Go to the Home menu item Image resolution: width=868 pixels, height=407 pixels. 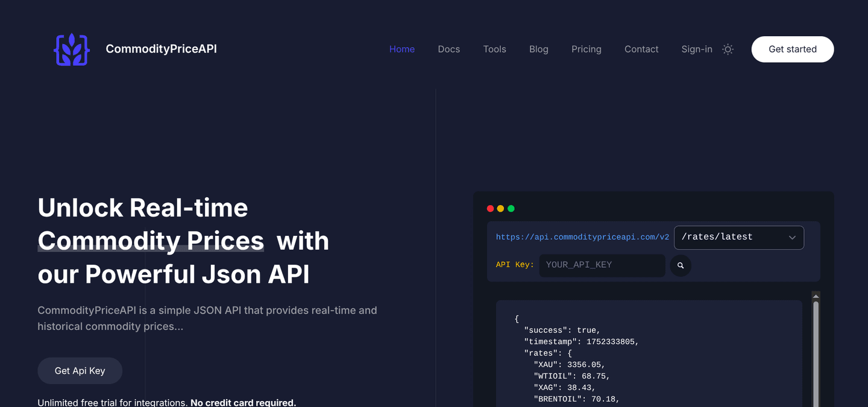click(x=402, y=49)
